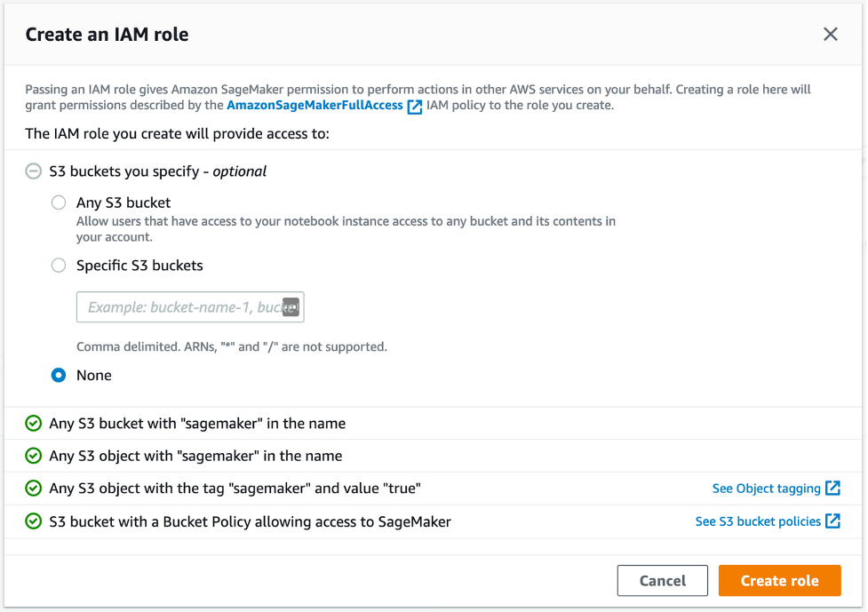Click external link icon beside See Object tagging
868x612 pixels.
pos(831,488)
